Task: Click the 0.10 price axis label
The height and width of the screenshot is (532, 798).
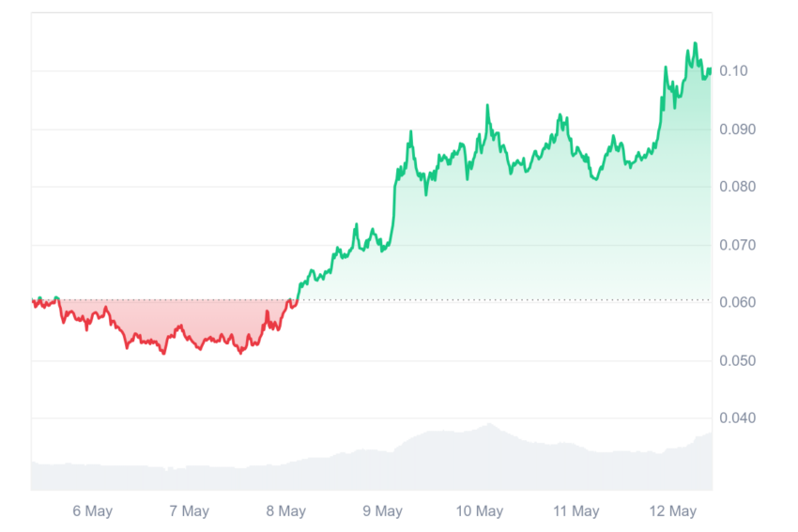Action: click(x=733, y=70)
